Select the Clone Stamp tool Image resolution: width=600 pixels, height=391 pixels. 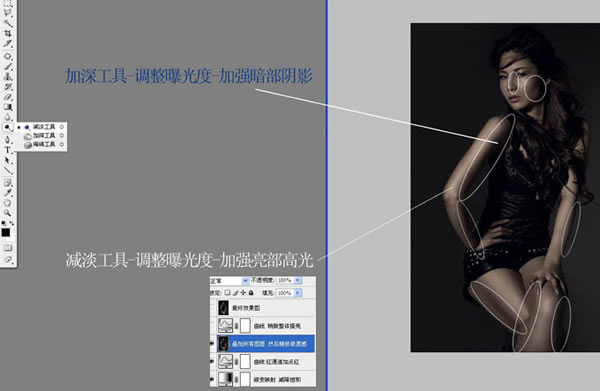tap(8, 77)
